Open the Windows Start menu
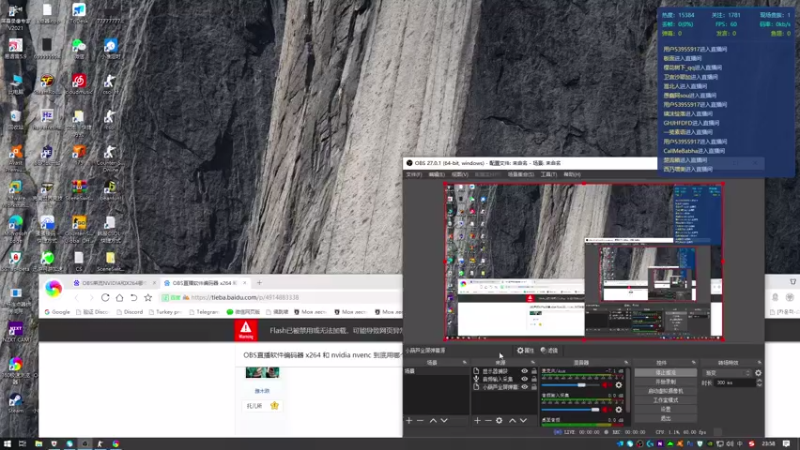Image resolution: width=800 pixels, height=450 pixels. (7, 444)
